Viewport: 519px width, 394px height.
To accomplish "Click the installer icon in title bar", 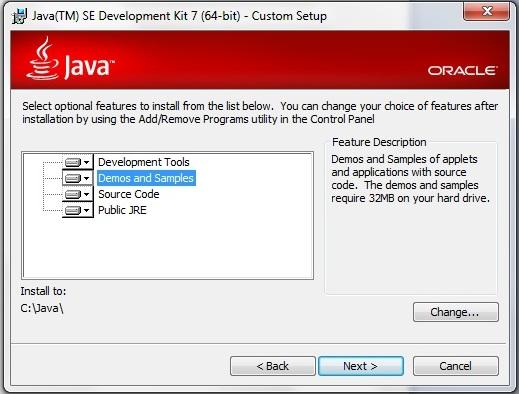I will click(x=19, y=16).
